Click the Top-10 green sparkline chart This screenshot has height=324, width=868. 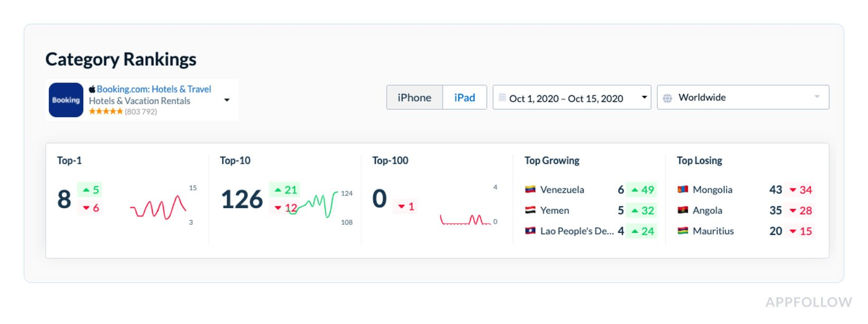point(314,204)
